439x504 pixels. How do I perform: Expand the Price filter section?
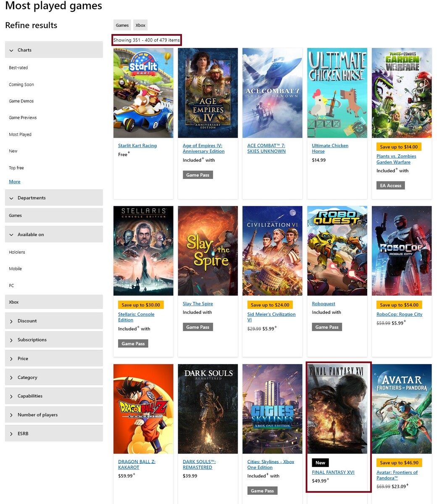pos(54,359)
